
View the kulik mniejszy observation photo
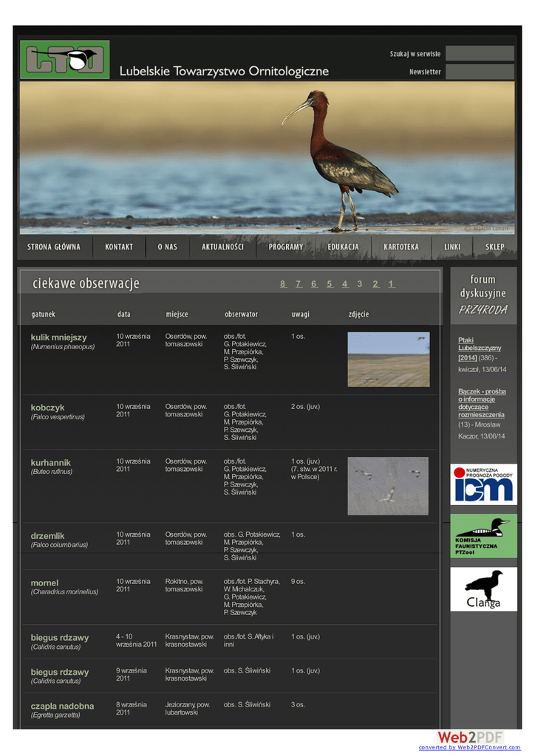click(388, 360)
